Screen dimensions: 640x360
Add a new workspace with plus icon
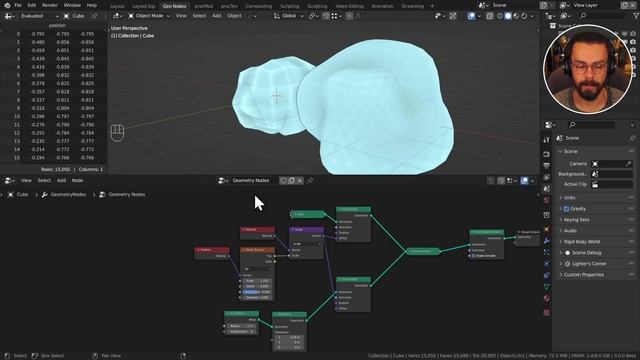click(x=432, y=6)
